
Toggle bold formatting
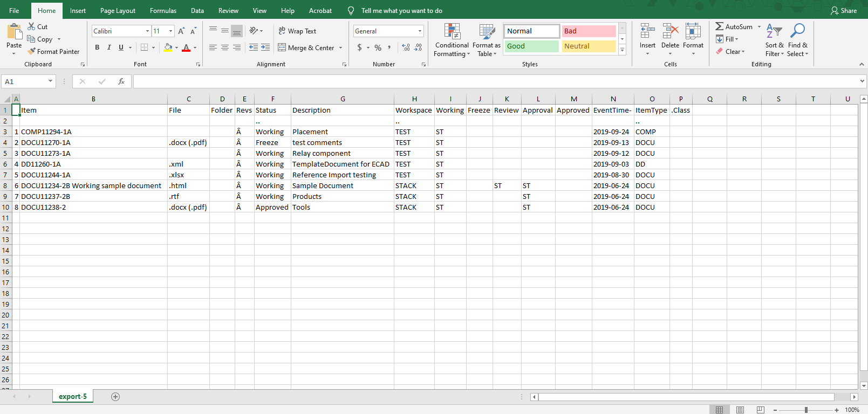coord(97,47)
